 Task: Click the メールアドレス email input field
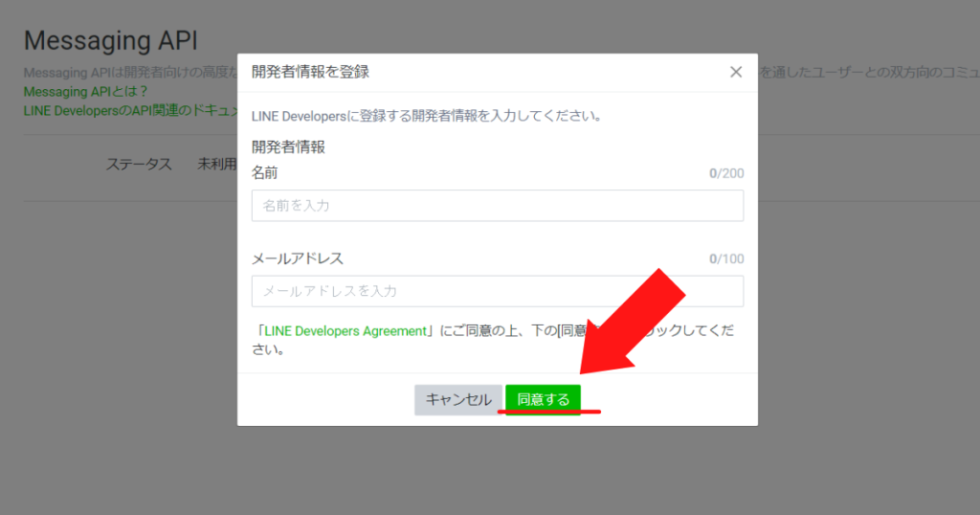click(x=498, y=291)
